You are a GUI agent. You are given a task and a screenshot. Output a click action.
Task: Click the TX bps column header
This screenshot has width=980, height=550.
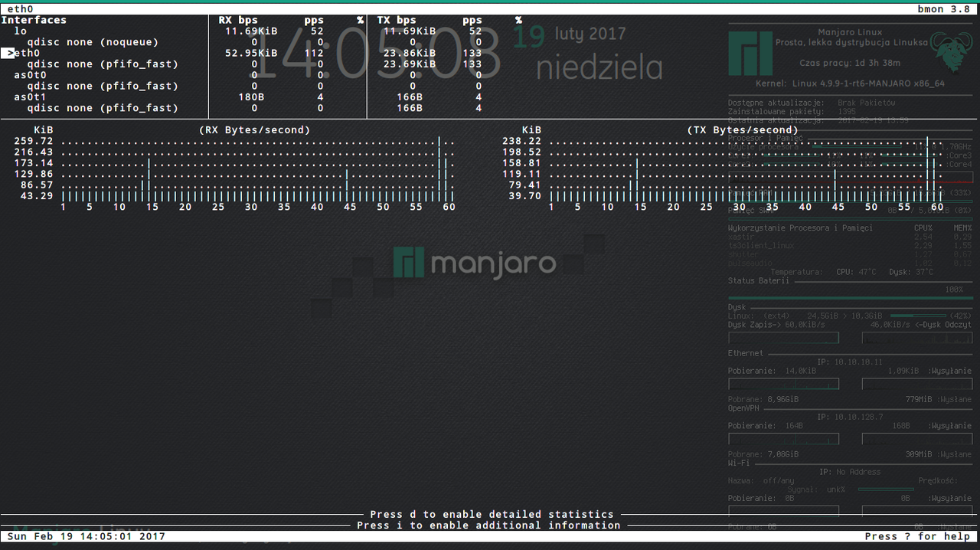pyautogui.click(x=397, y=20)
